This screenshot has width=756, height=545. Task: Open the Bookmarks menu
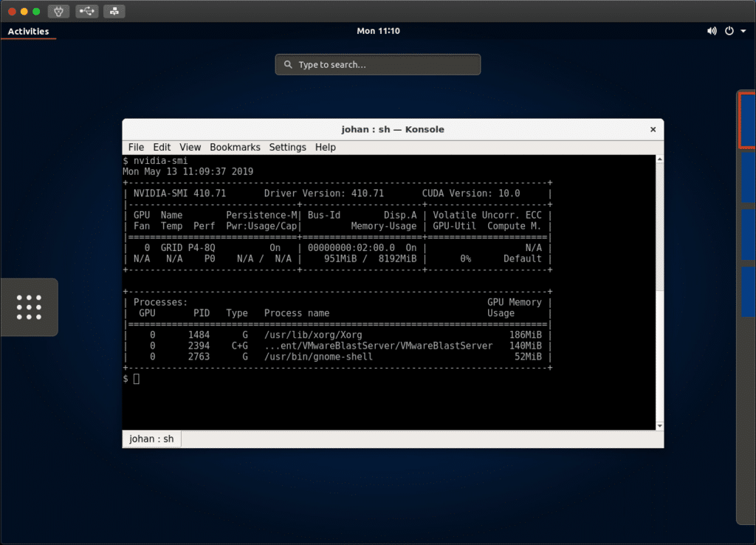pyautogui.click(x=235, y=147)
